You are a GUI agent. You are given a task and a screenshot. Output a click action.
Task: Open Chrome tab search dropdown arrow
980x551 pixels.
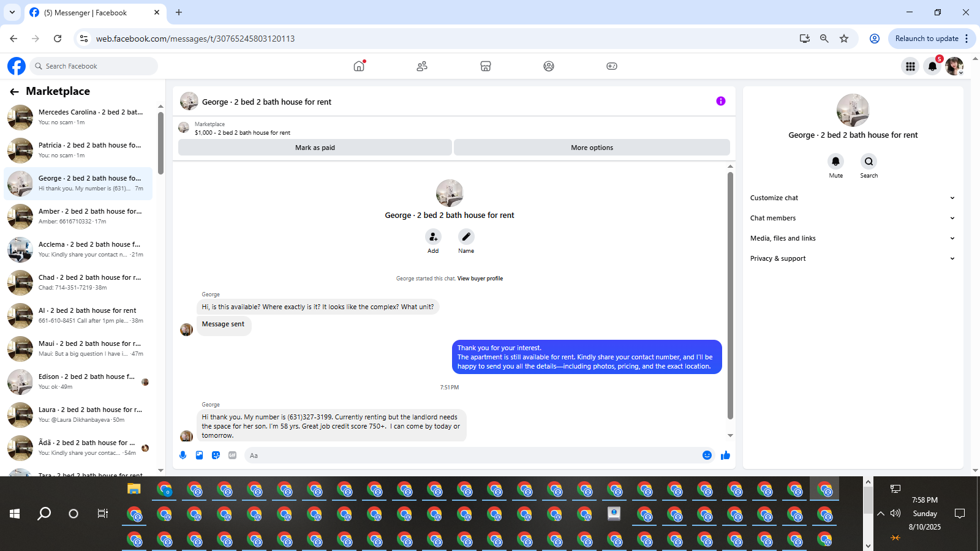[x=12, y=12]
